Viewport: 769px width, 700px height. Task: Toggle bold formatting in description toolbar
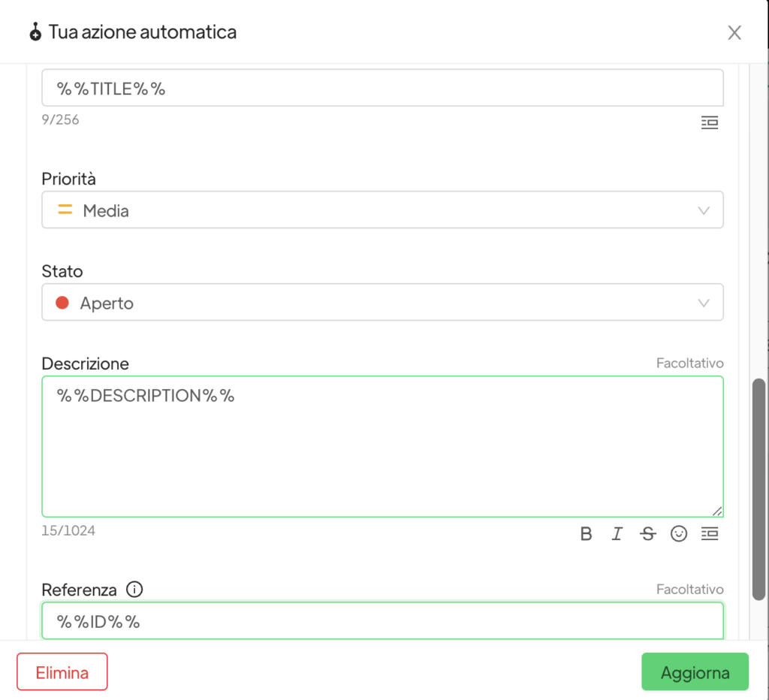587,534
